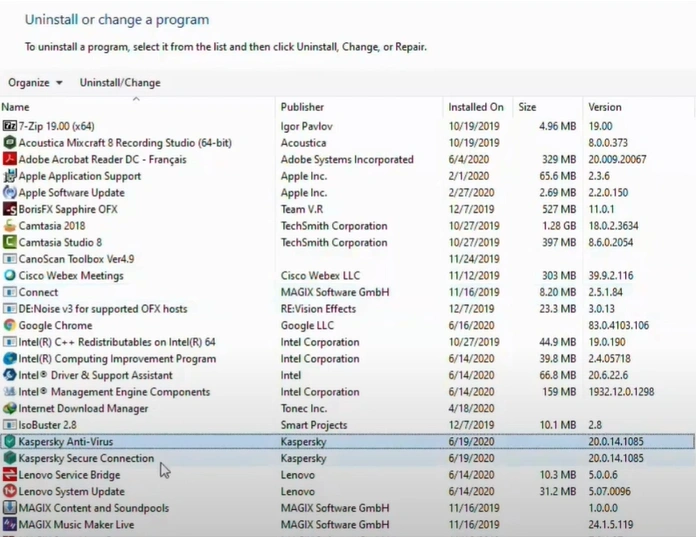Select the Kaspersky Anti-Virus name text
Screen dimensions: 696x537
(x=66, y=442)
